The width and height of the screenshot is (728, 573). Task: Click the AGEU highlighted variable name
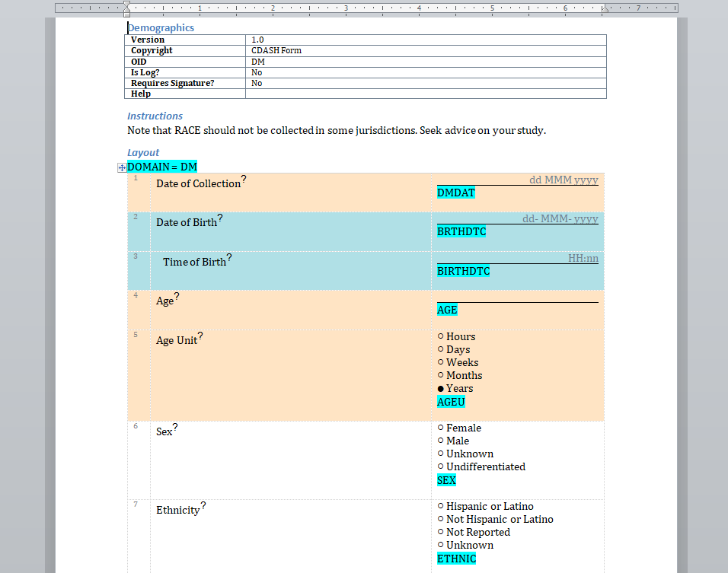click(x=451, y=402)
